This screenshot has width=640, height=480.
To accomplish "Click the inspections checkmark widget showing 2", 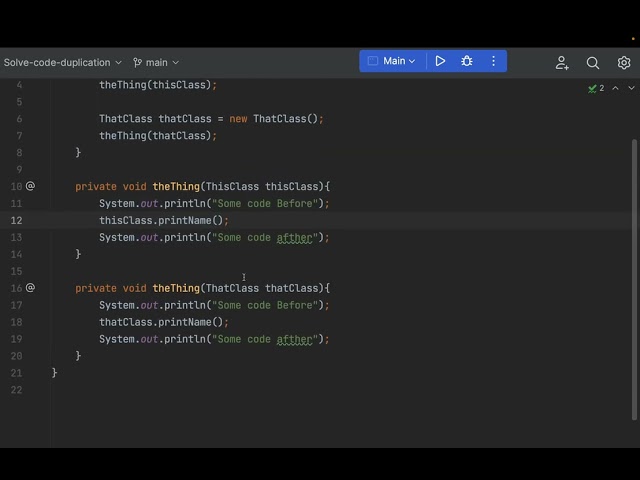I will [x=596, y=88].
